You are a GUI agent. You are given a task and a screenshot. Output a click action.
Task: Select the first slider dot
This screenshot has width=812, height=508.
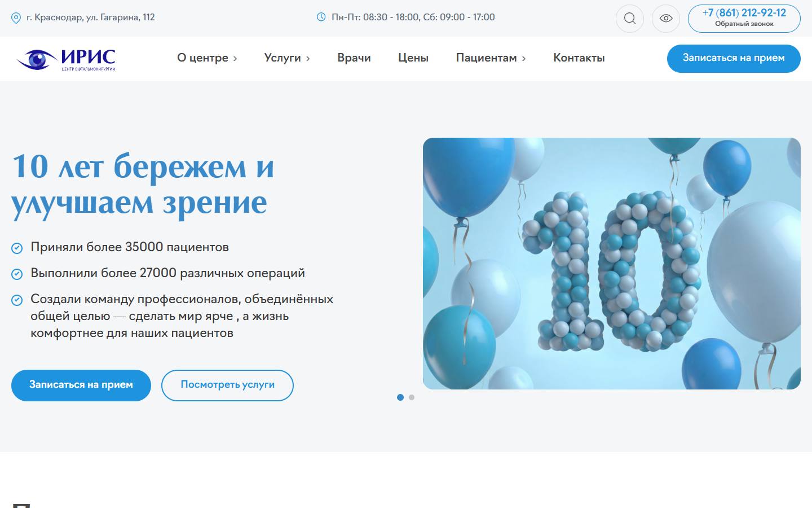click(x=400, y=397)
